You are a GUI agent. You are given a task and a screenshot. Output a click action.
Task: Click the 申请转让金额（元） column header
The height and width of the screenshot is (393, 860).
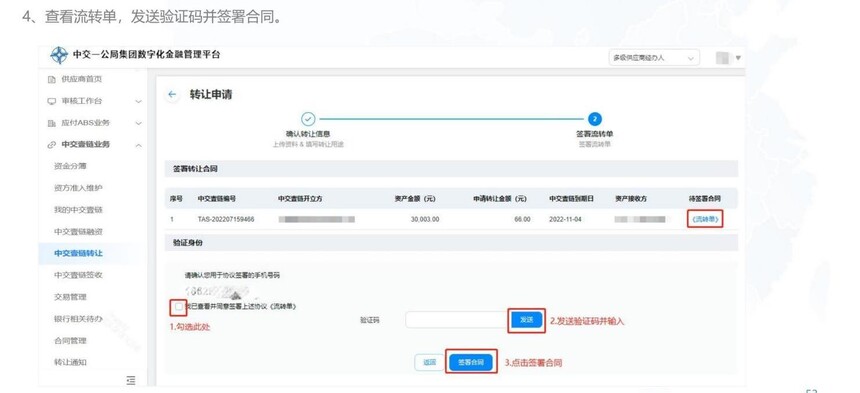tap(500, 198)
